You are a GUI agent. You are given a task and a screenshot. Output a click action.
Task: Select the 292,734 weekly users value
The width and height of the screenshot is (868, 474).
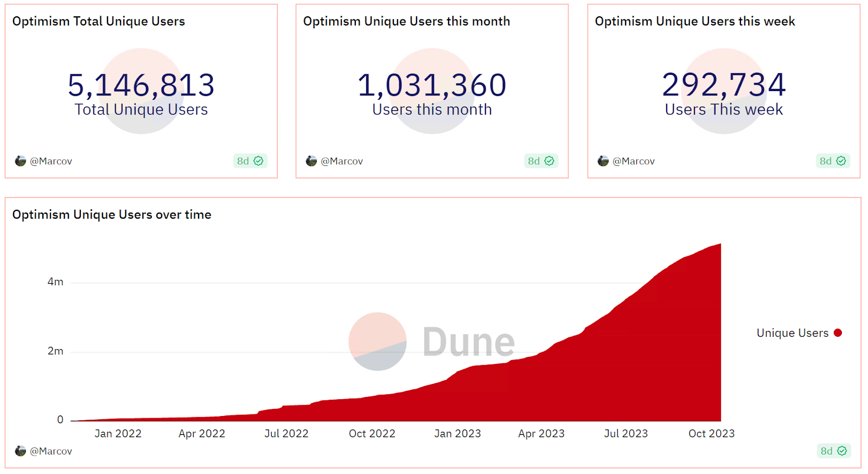(724, 85)
